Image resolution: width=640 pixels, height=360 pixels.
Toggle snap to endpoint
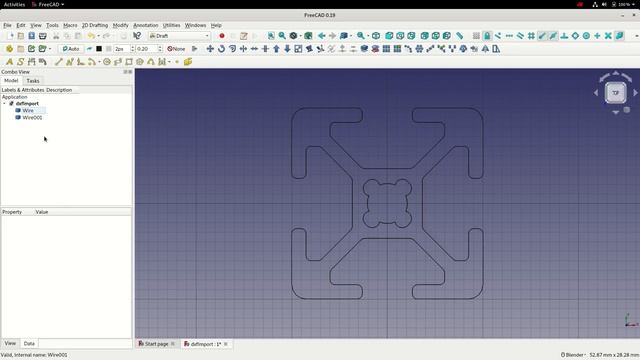(542, 36)
